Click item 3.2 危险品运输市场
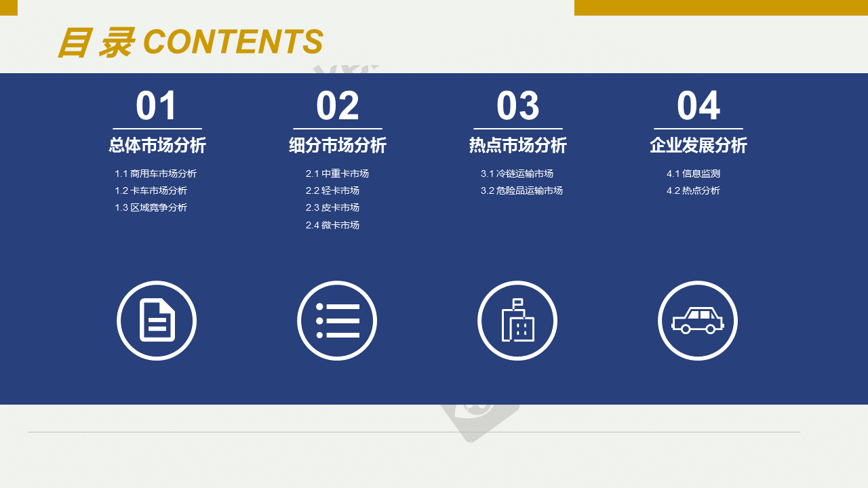 click(x=521, y=190)
